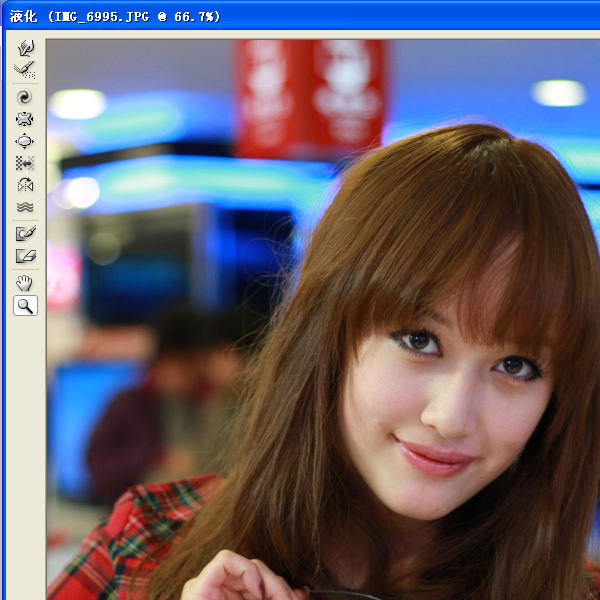Click the title bar reading IMG_6995.JPG @ 66.7%
Viewport: 600px width, 600px height.
point(300,16)
